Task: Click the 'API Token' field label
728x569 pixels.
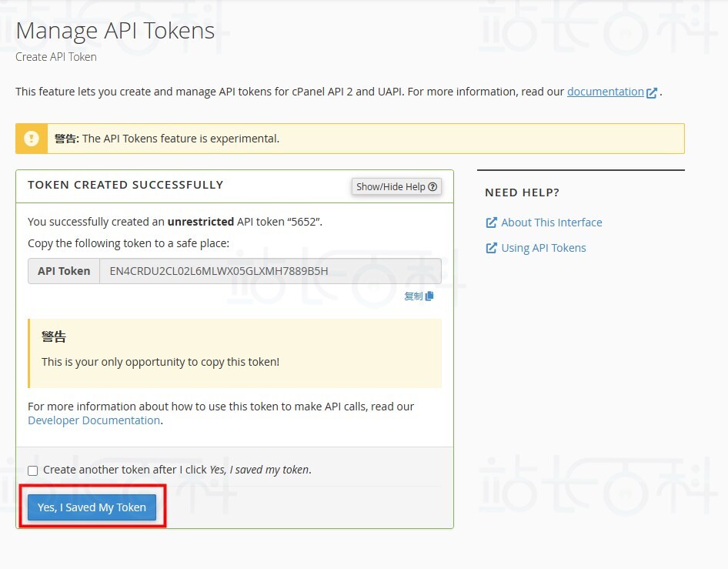Action: 64,271
